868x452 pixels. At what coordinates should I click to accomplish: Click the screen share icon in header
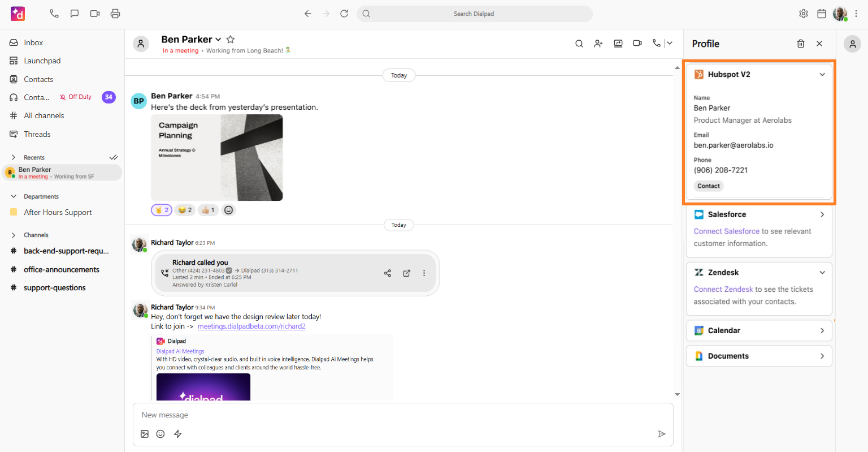tap(618, 44)
